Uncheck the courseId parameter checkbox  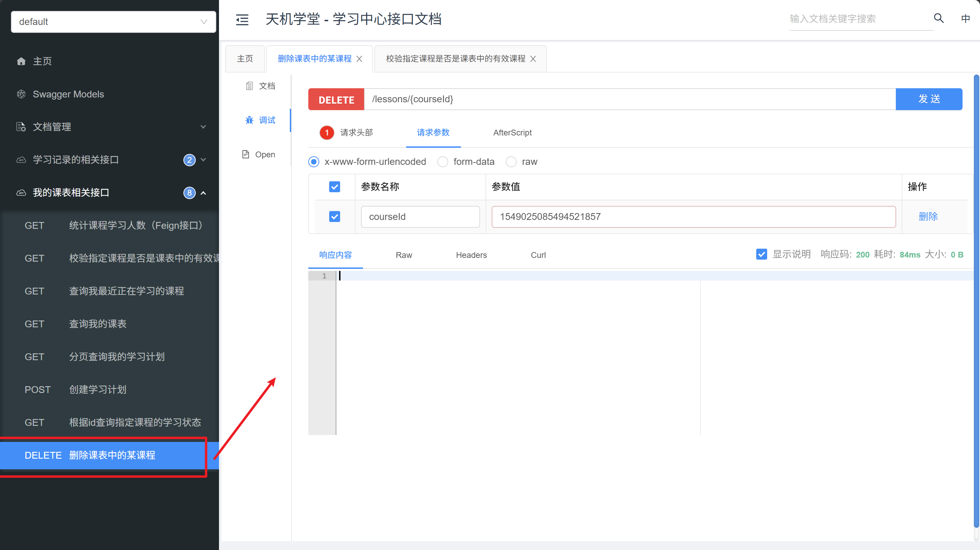coord(334,217)
